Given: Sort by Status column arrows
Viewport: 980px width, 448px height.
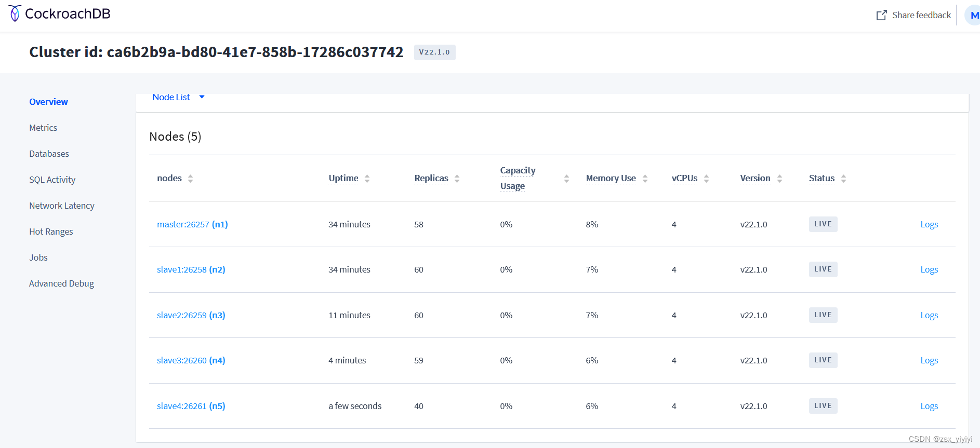Looking at the screenshot, I should [x=843, y=179].
